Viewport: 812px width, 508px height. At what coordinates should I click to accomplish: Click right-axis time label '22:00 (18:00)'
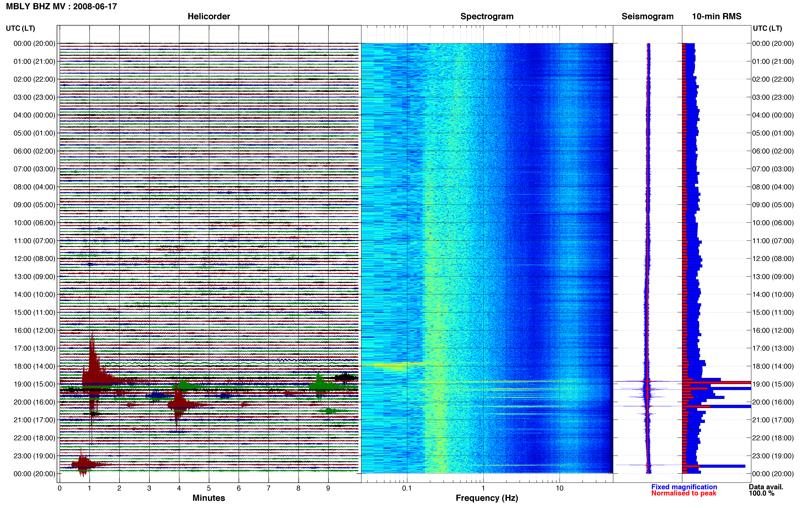773,438
